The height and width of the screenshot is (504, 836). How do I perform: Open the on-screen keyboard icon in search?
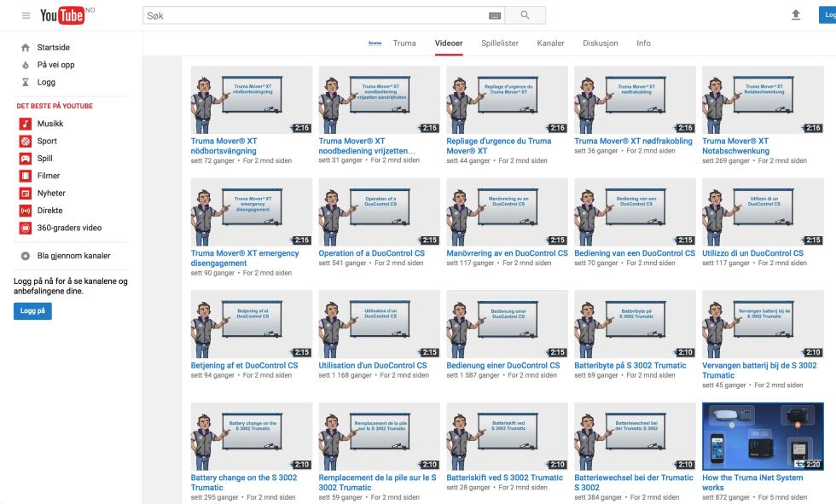coord(494,14)
